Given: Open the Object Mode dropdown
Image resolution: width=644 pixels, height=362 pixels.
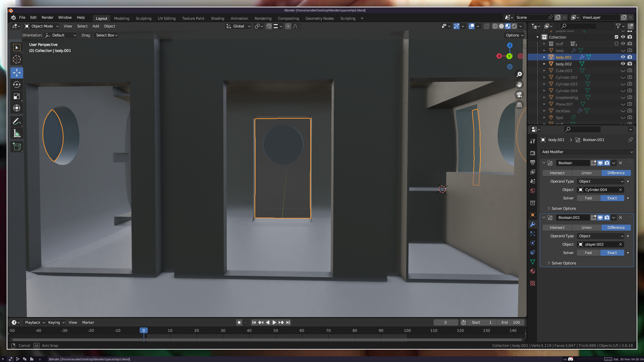Looking at the screenshot, I should [42, 26].
